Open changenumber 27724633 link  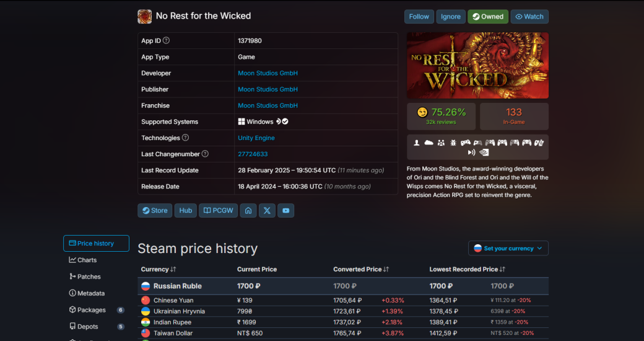click(253, 154)
